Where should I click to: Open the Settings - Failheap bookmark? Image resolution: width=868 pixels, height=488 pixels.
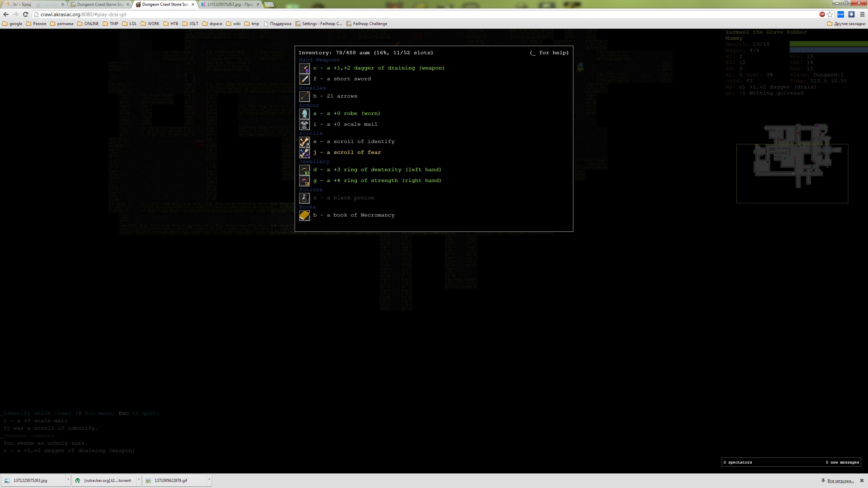[x=319, y=24]
